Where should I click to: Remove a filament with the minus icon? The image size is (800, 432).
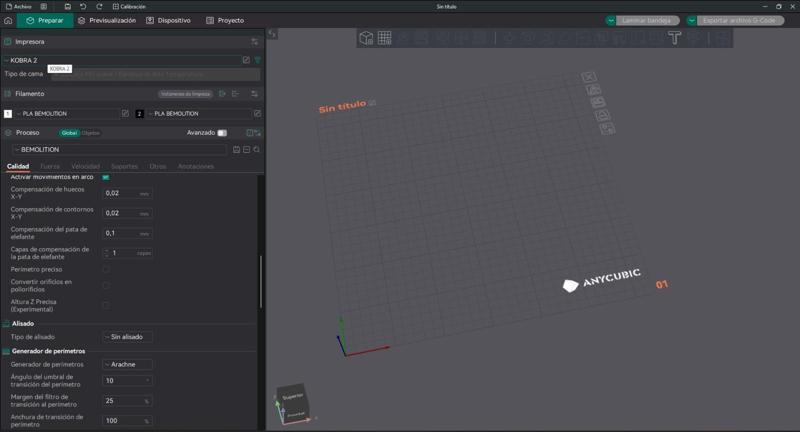coord(235,94)
